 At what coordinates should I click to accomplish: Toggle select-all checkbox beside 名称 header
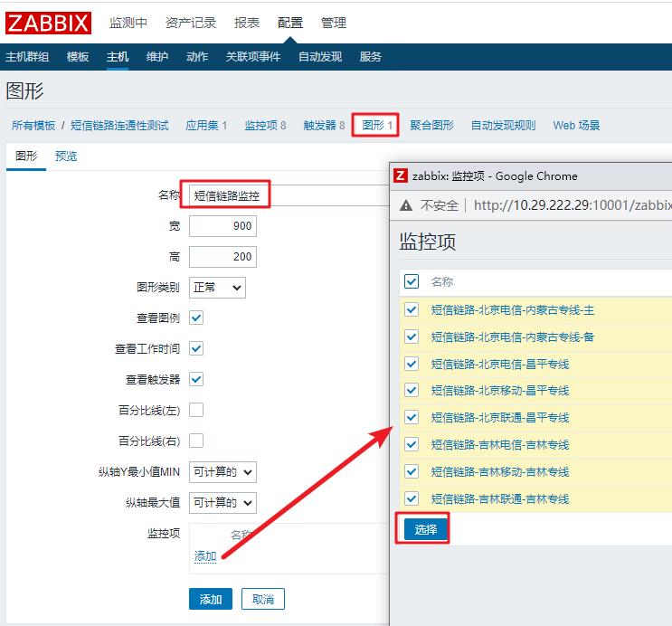412,281
